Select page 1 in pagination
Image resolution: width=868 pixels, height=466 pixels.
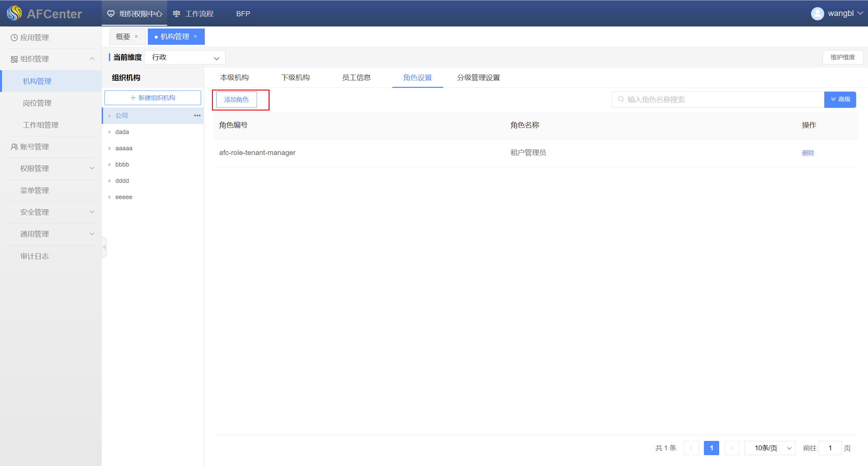click(x=711, y=448)
